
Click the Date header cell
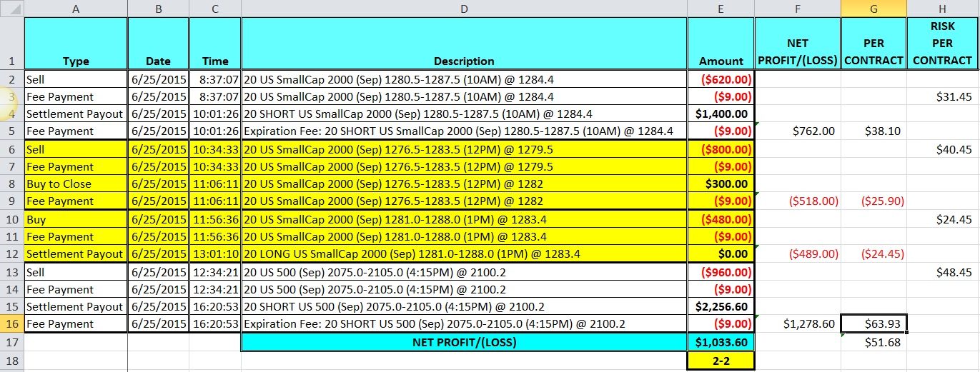click(x=158, y=43)
